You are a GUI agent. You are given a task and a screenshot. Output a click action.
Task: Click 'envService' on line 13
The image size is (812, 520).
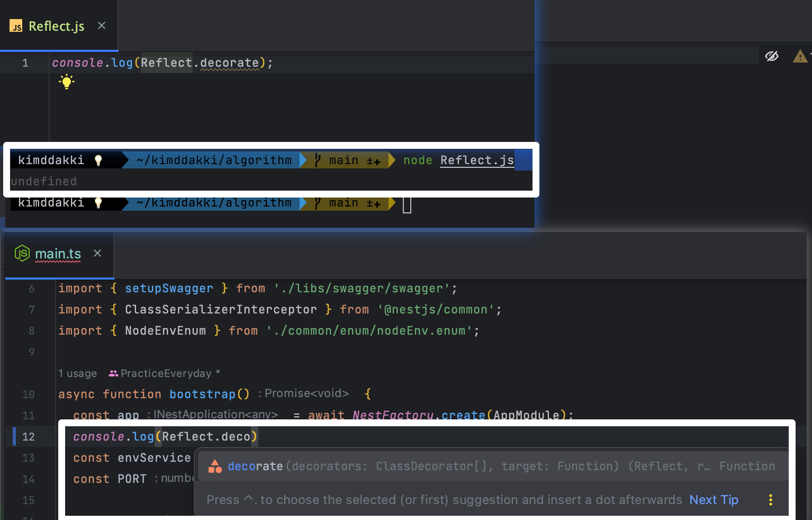(154, 458)
